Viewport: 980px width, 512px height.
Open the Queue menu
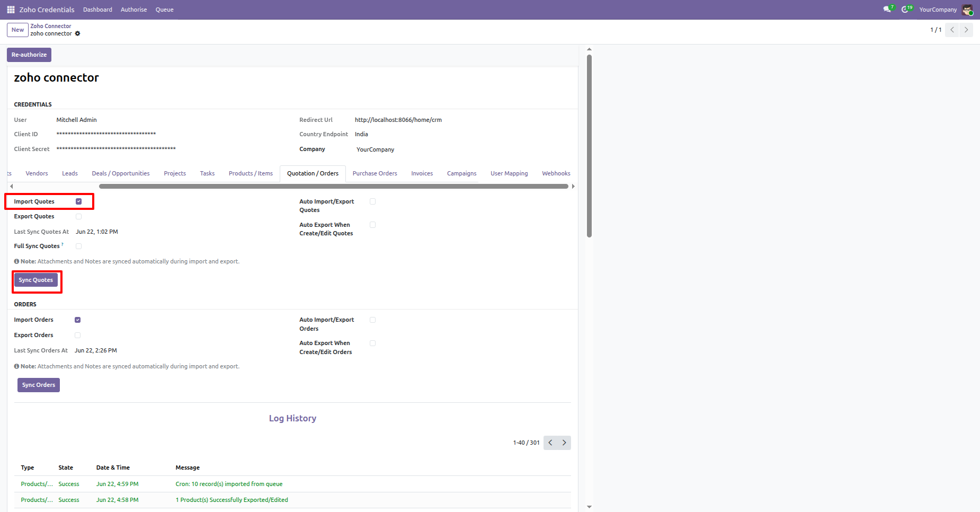(x=164, y=10)
